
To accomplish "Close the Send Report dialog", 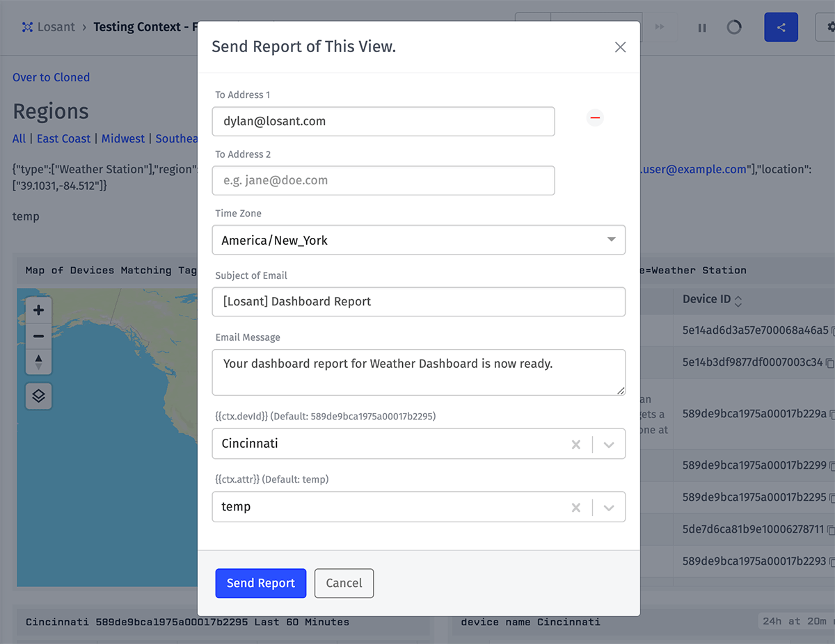I will pos(620,47).
